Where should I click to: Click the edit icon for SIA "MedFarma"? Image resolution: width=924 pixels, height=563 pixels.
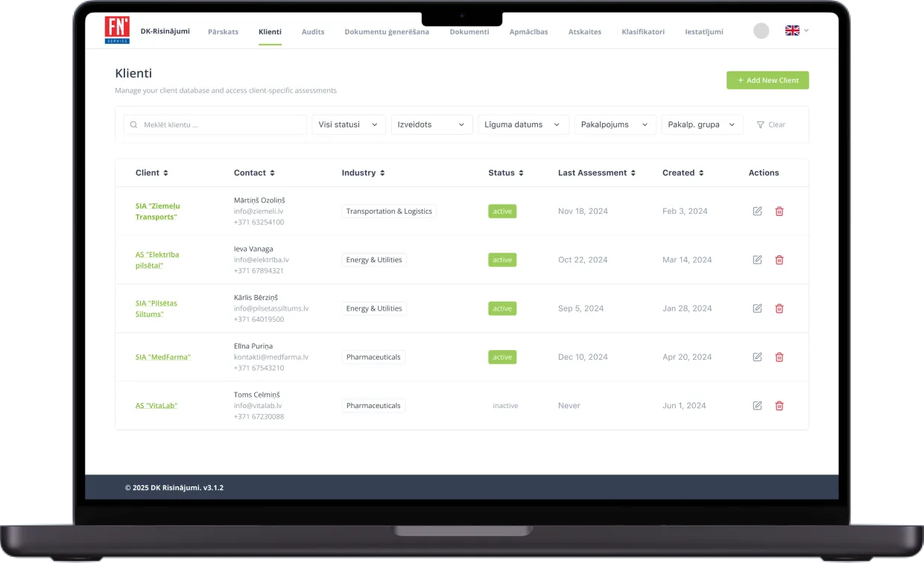[757, 357]
